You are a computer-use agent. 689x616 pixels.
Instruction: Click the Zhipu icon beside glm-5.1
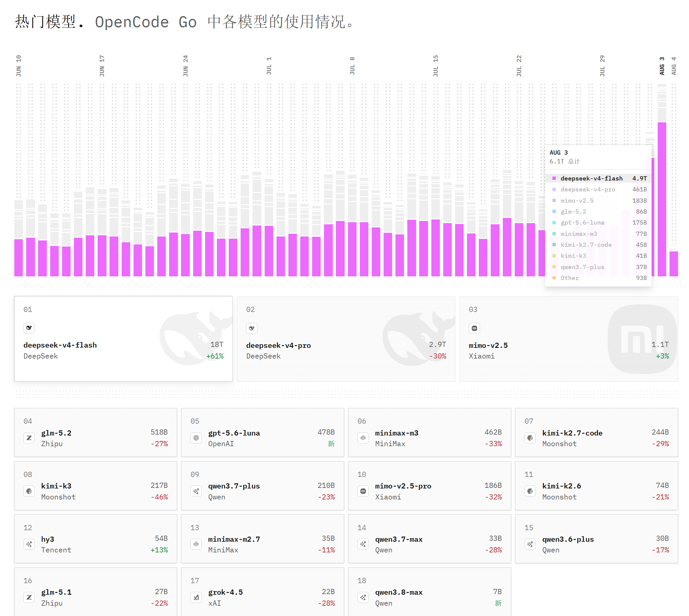pyautogui.click(x=29, y=597)
